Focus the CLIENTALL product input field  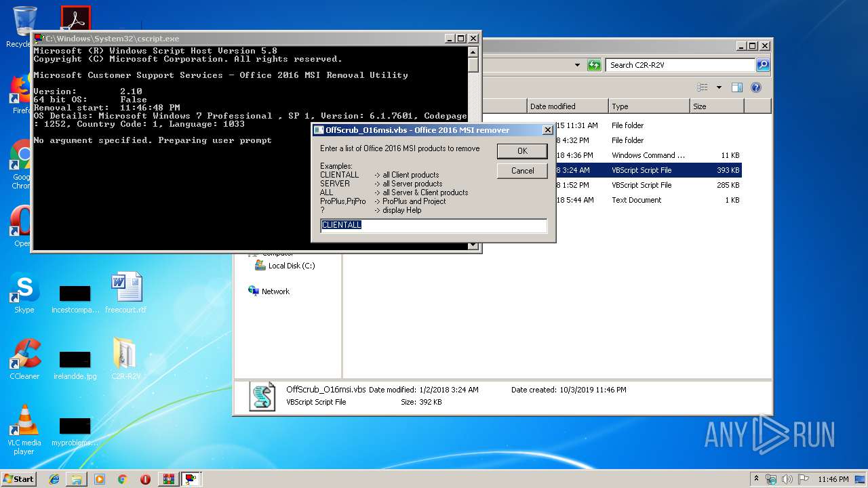(x=433, y=225)
